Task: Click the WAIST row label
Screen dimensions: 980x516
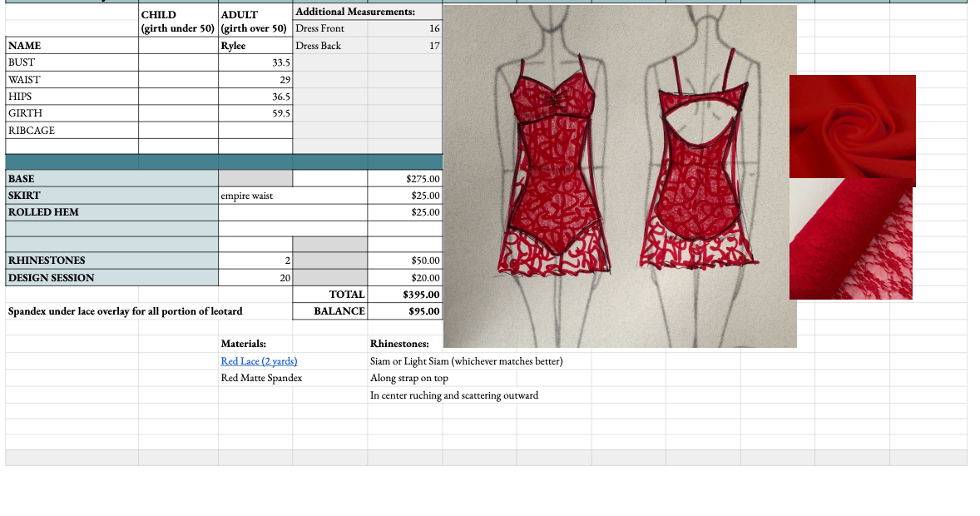Action: point(72,79)
